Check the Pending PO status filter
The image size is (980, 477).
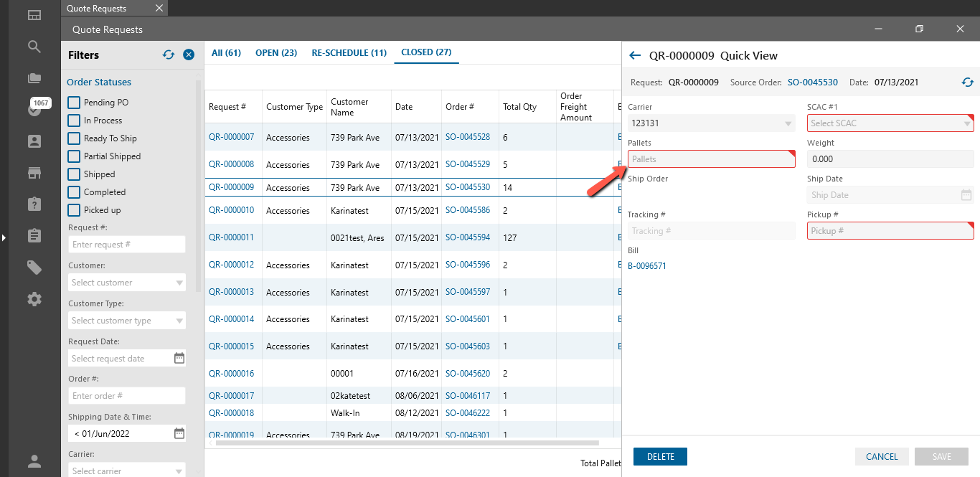[74, 103]
